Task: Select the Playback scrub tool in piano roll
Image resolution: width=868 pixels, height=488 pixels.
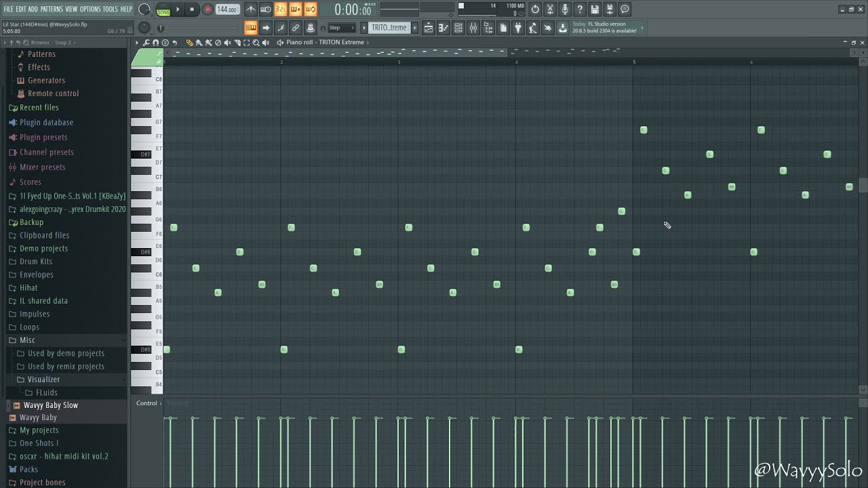Action: tap(265, 43)
